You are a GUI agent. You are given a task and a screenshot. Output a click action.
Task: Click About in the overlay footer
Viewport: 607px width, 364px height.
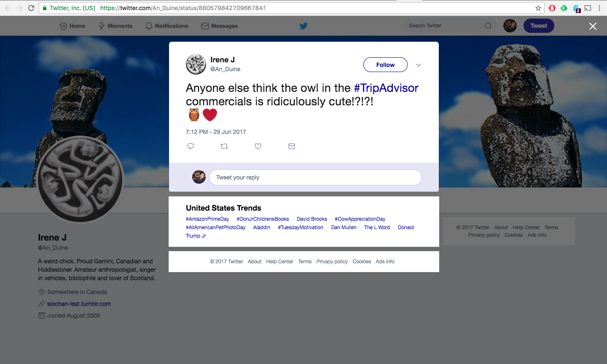point(255,262)
